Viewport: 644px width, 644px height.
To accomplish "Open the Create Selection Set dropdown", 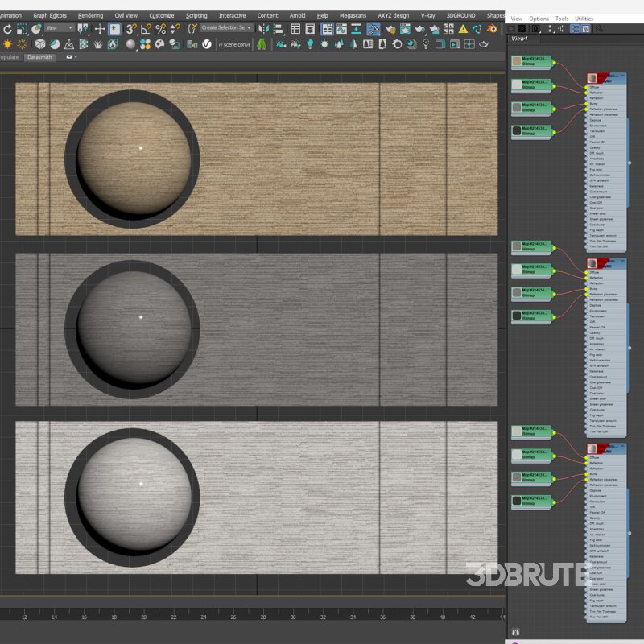I will [x=225, y=28].
